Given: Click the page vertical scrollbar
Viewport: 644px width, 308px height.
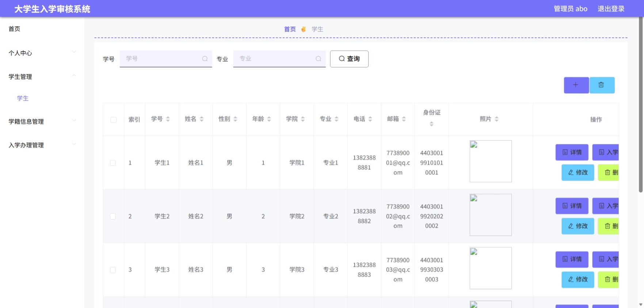Looking at the screenshot, I should point(641,104).
